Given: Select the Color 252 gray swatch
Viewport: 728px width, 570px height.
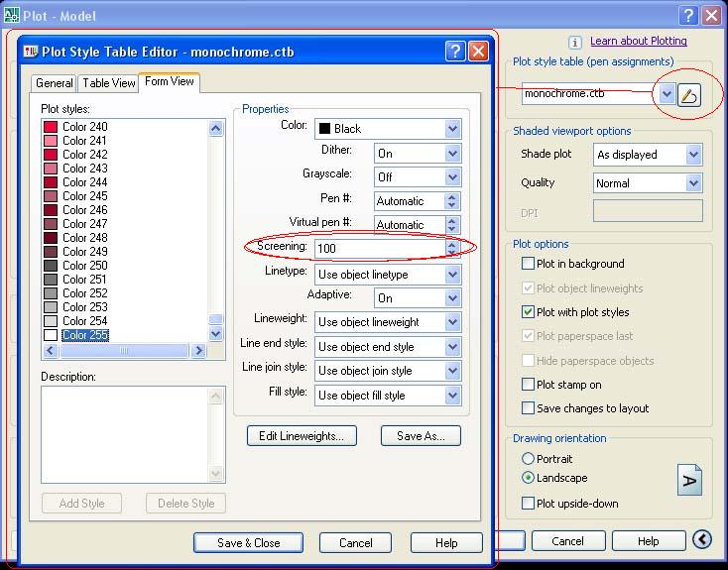Looking at the screenshot, I should click(51, 293).
